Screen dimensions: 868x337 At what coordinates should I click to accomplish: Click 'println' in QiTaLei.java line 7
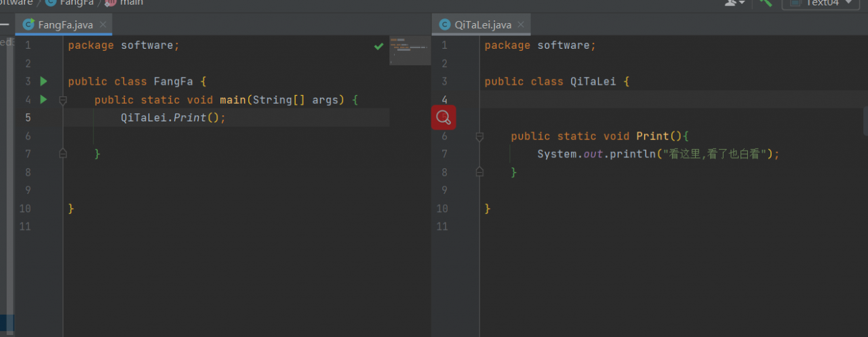point(633,155)
